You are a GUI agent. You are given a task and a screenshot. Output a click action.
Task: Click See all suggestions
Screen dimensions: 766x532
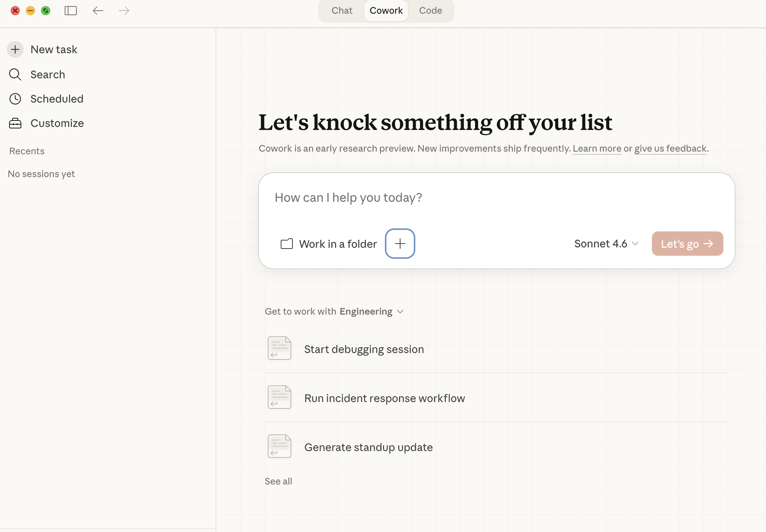[278, 481]
